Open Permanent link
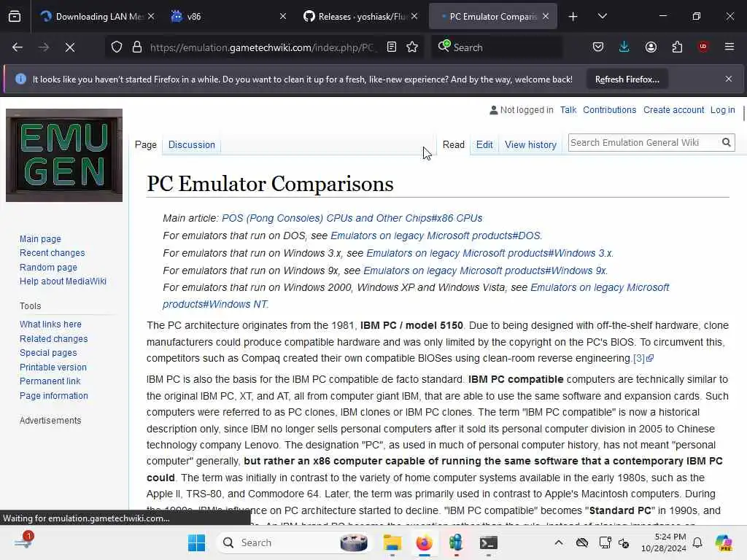The width and height of the screenshot is (747, 560). point(50,381)
